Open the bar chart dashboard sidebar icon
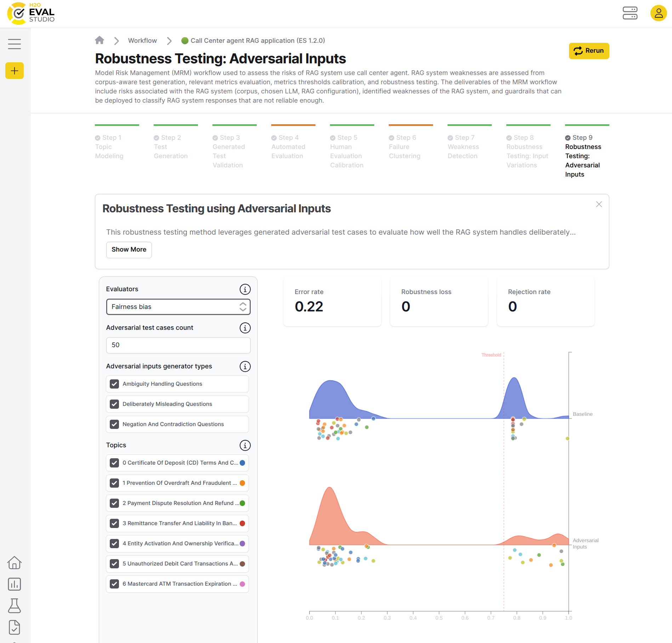The width and height of the screenshot is (672, 643). [x=15, y=584]
